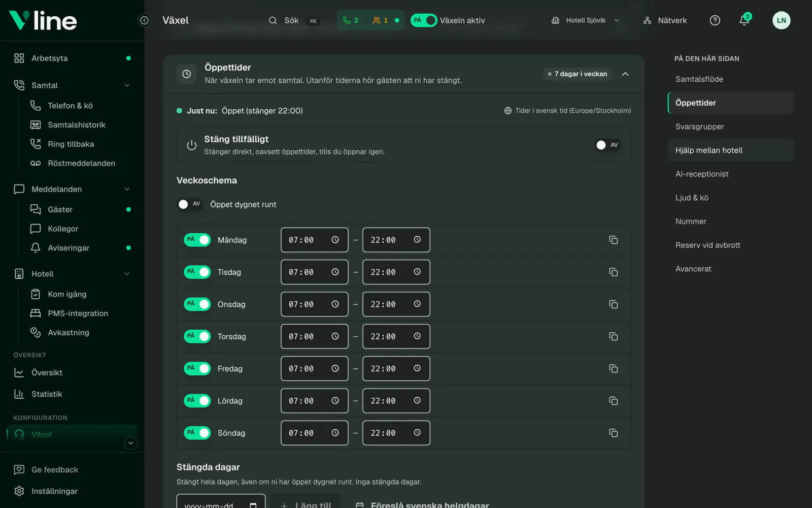Viewport: 812px width, 508px height.
Task: Copy Torsdag hours with copy icon
Action: pos(613,336)
